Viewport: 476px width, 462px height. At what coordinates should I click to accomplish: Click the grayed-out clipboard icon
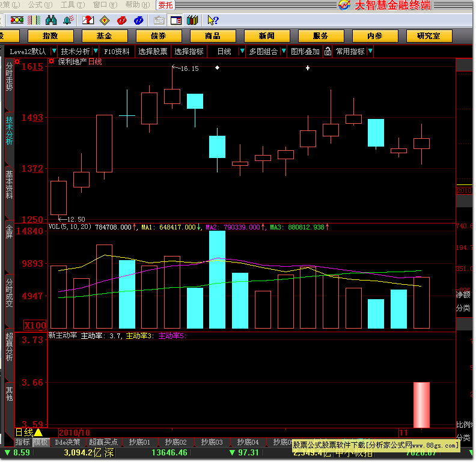159,20
